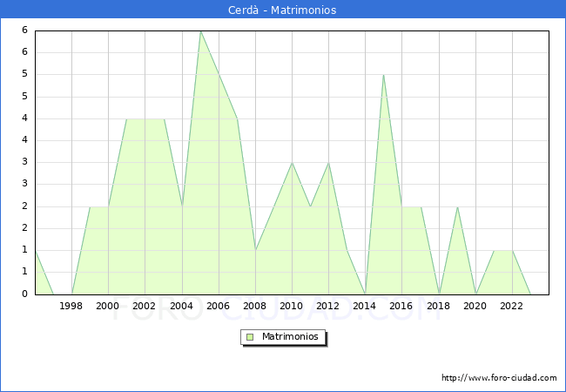This screenshot has width=566, height=392.
Task: Click the 2015 peak data point
Action: 383,75
